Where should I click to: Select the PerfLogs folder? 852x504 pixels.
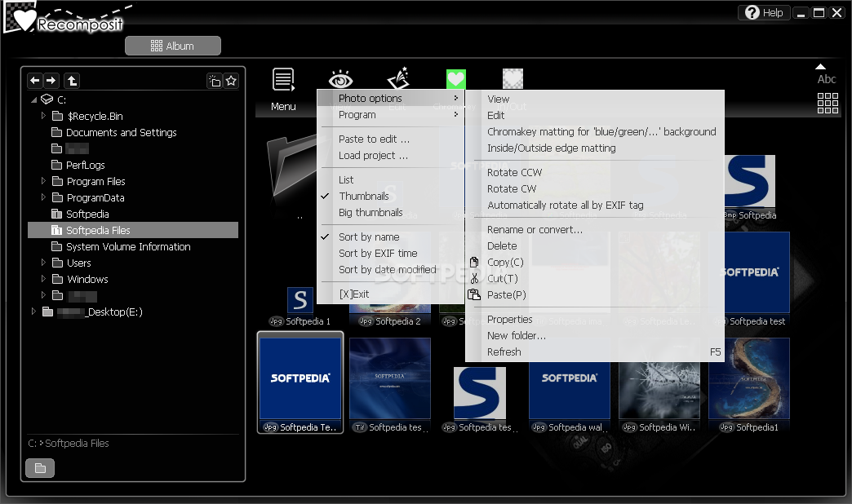tap(86, 165)
